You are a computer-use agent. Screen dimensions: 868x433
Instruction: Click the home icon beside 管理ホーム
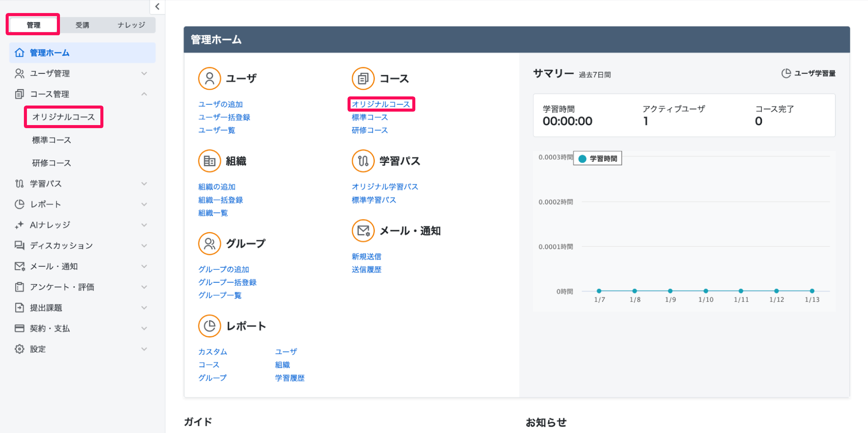(x=20, y=53)
